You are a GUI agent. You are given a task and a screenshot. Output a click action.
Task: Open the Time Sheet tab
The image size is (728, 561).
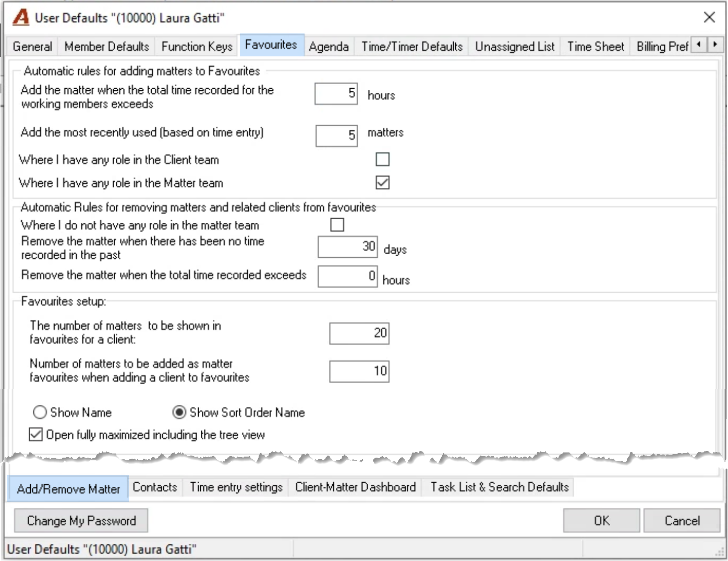pyautogui.click(x=596, y=46)
